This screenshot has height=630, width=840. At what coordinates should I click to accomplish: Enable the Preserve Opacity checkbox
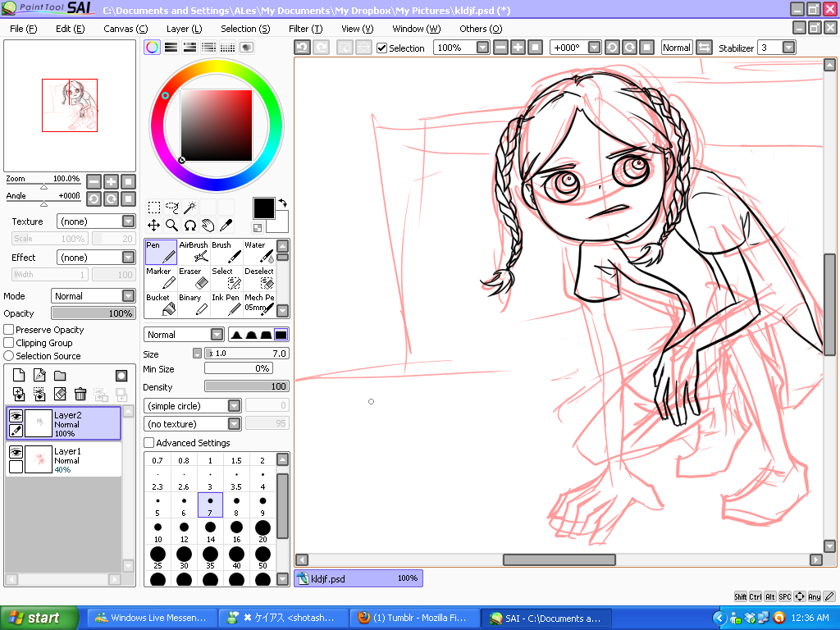click(9, 330)
